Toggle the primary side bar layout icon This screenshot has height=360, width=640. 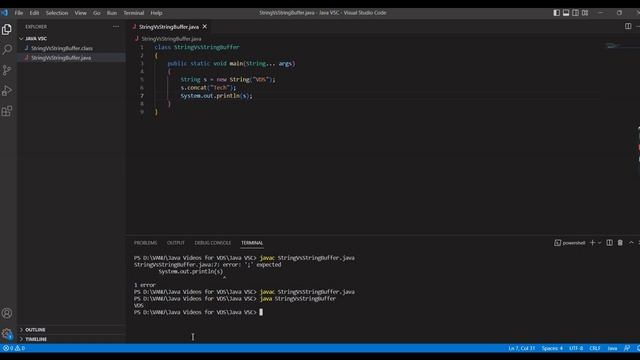556,13
